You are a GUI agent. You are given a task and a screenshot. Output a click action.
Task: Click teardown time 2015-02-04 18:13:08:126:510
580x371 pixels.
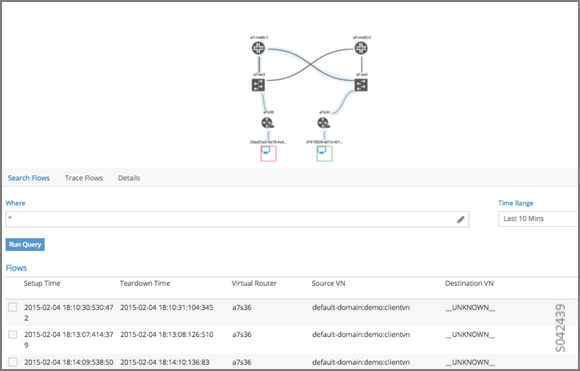click(166, 334)
